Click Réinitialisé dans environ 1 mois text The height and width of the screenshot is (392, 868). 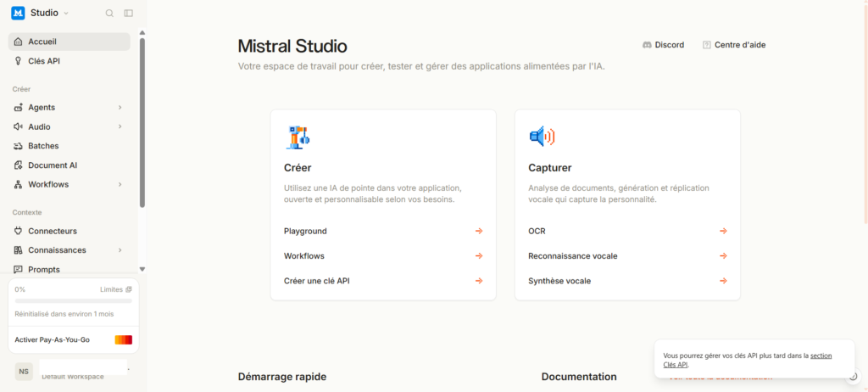pyautogui.click(x=64, y=314)
